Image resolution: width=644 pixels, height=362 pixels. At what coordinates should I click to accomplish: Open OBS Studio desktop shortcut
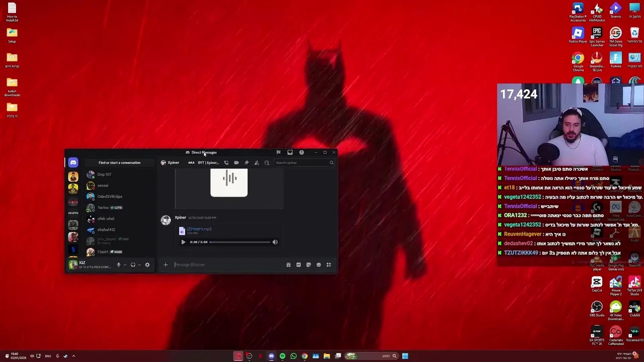coord(597,309)
